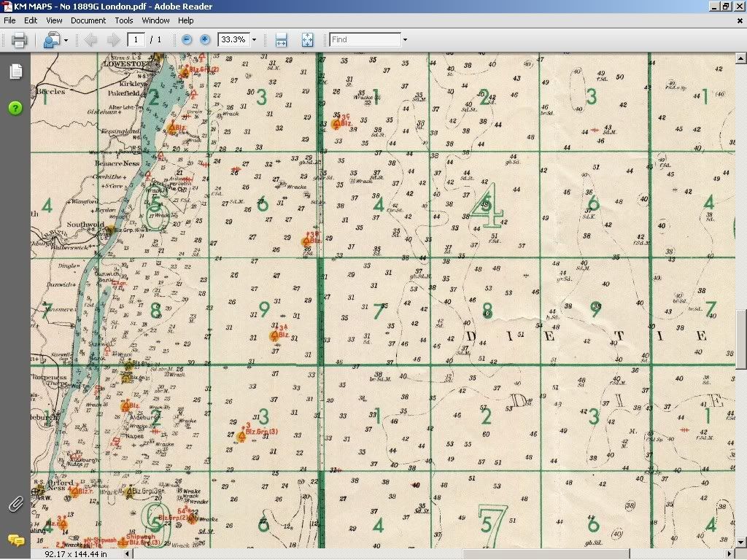Show the Comments panel
Screen dimensions: 747x560
click(16, 540)
